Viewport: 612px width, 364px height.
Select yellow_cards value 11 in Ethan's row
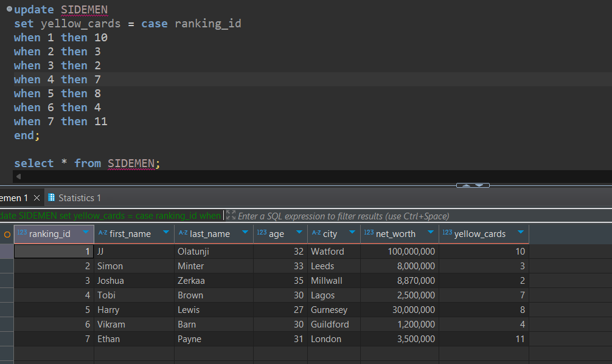[x=484, y=339]
